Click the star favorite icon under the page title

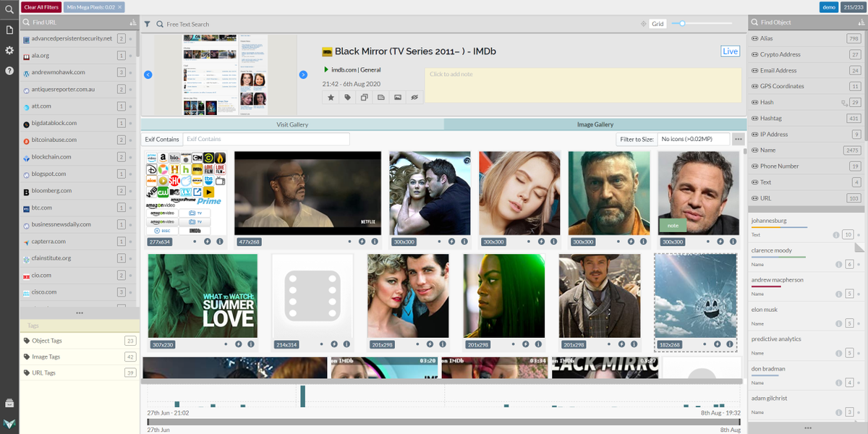(331, 97)
